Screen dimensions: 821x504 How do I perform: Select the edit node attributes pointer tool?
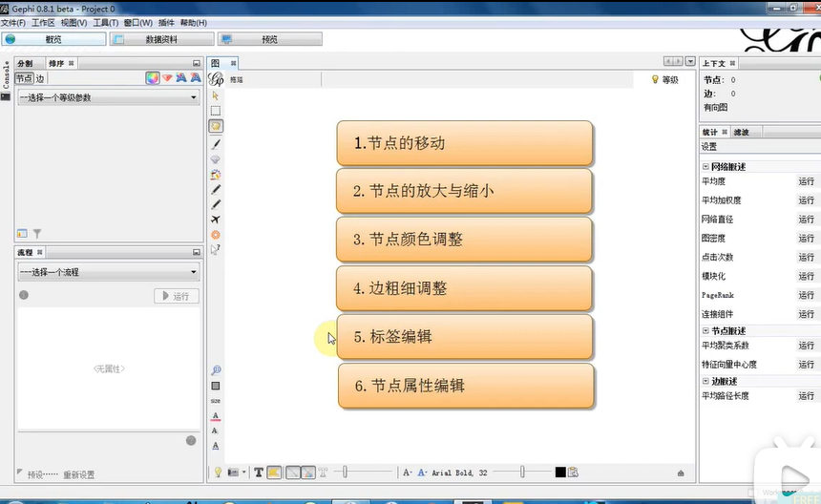(x=215, y=250)
